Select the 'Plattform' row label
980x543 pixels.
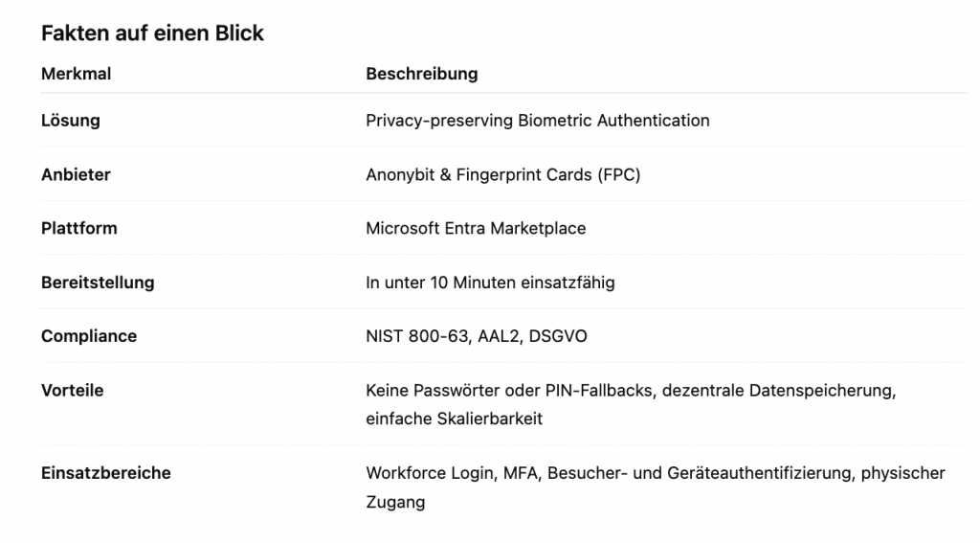click(x=78, y=229)
